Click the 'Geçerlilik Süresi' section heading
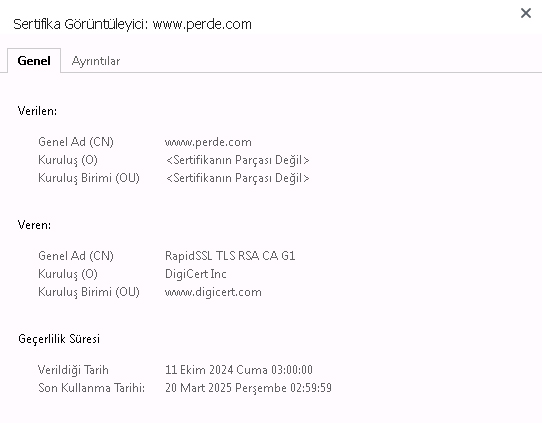The image size is (542, 423). 59,339
